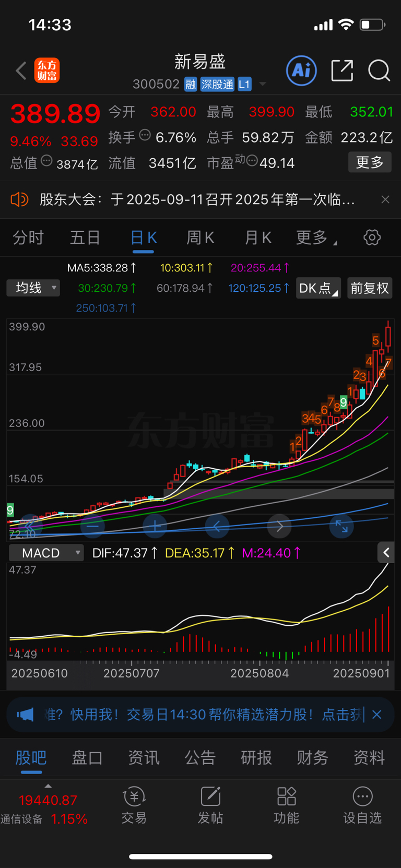This screenshot has width=401, height=868.
Task: Tap the share export icon
Action: [x=342, y=70]
